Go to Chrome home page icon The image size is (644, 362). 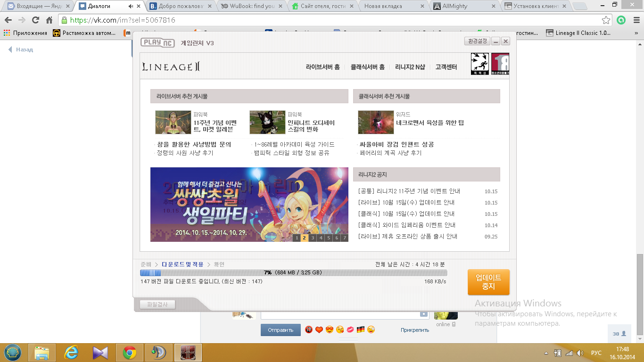tap(49, 20)
